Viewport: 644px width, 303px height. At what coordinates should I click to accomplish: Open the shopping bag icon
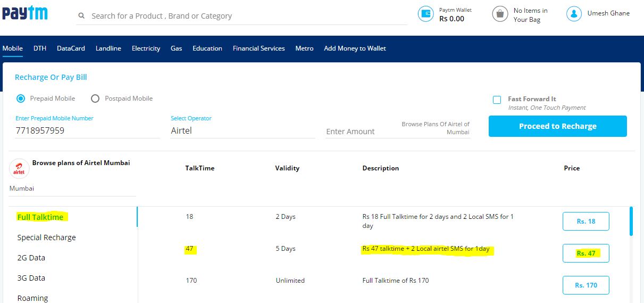pos(500,14)
